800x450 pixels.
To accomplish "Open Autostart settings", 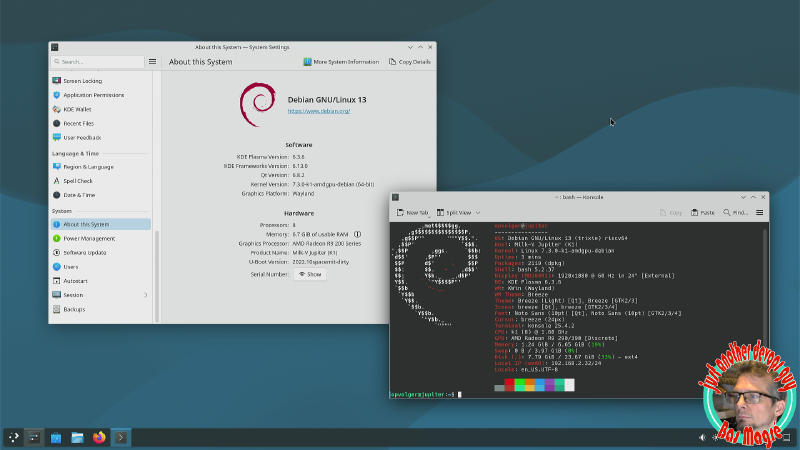I will point(101,281).
